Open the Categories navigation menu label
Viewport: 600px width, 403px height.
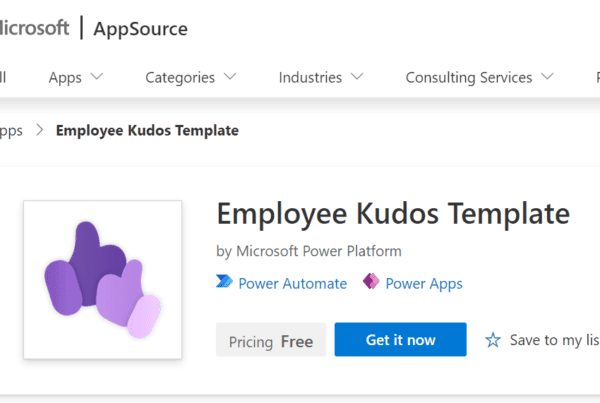180,77
